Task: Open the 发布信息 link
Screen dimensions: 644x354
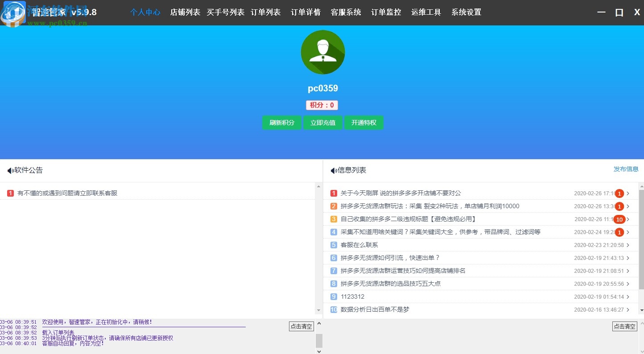Action: tap(626, 169)
